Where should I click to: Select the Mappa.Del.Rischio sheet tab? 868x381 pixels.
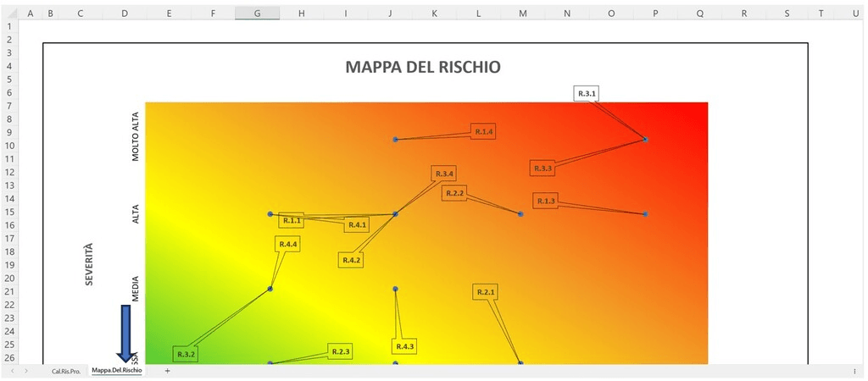(x=117, y=371)
